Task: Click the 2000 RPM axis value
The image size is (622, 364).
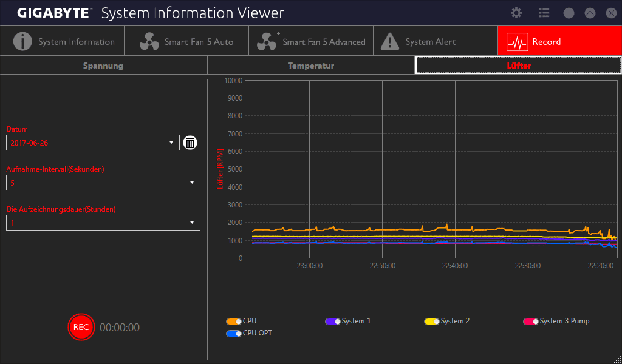Action: pos(235,223)
